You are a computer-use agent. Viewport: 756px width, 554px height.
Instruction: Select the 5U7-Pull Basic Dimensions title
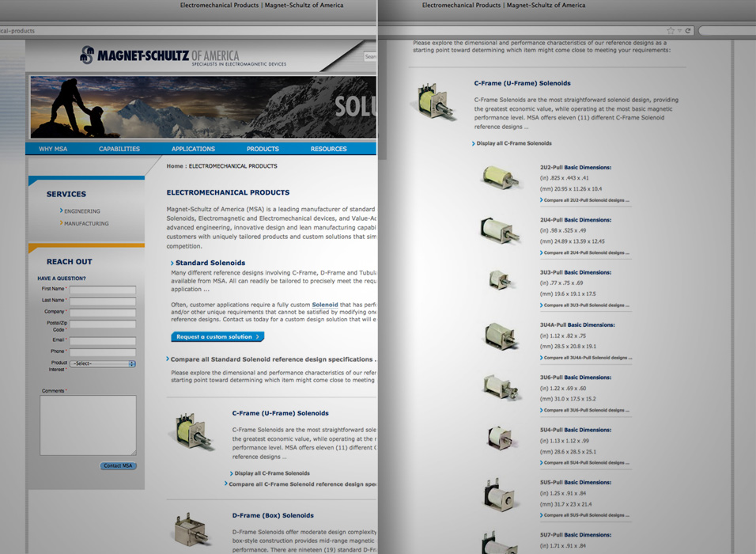pos(576,535)
